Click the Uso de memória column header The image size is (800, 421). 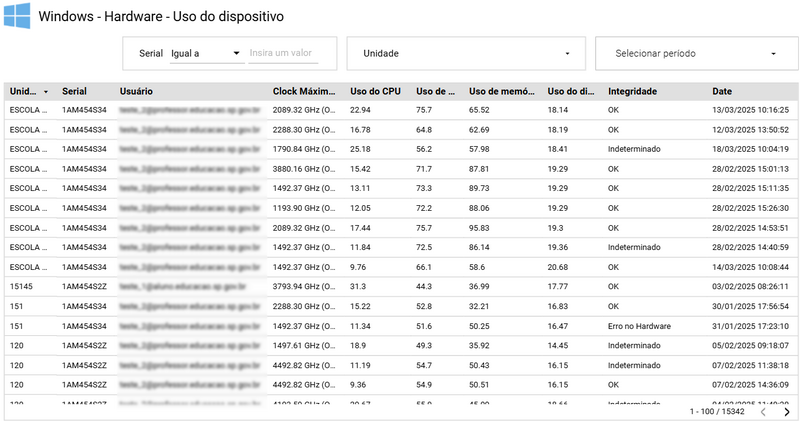pos(503,91)
